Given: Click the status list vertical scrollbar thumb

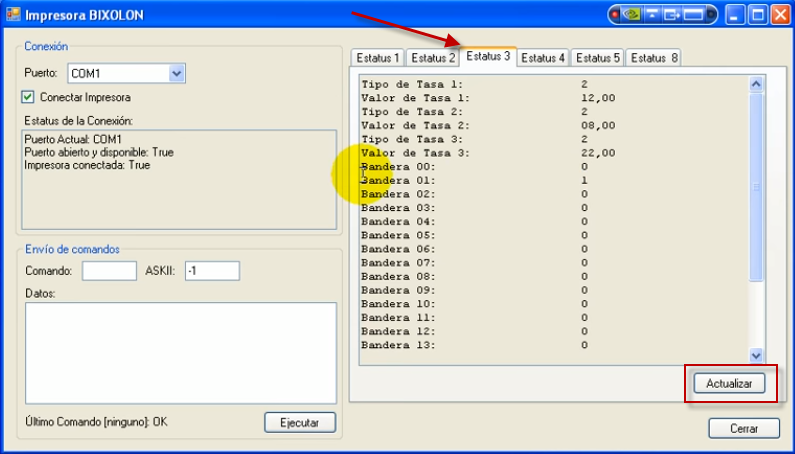Looking at the screenshot, I should (756, 187).
